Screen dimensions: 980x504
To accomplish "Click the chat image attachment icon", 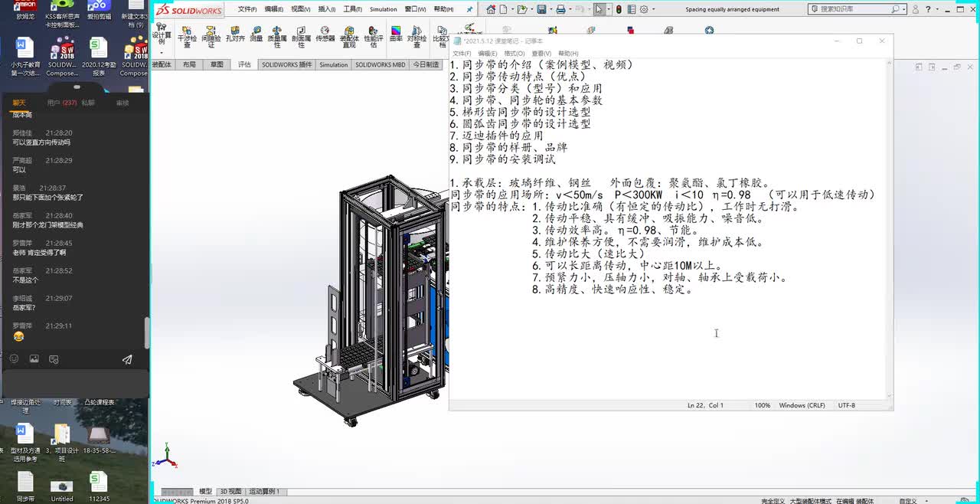I will point(34,358).
